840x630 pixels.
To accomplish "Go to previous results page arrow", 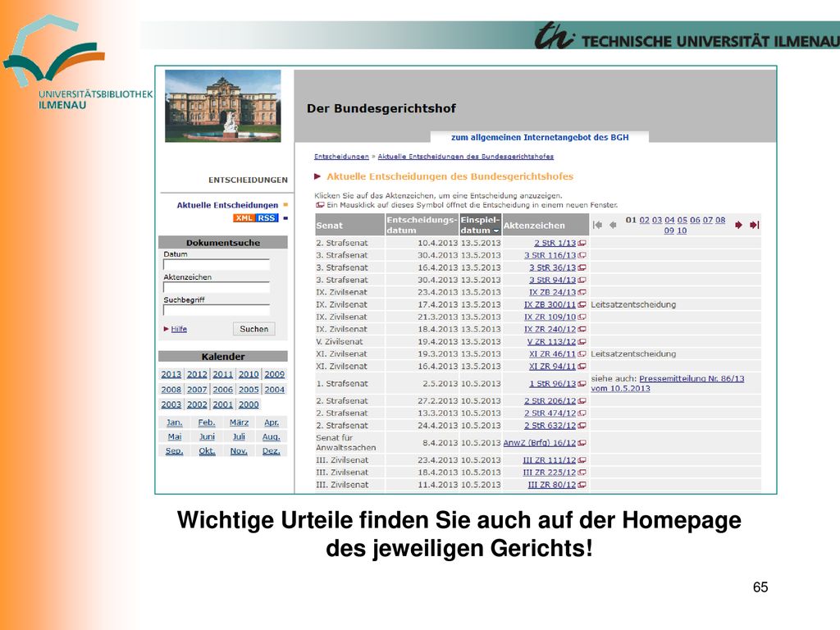I will coord(613,225).
